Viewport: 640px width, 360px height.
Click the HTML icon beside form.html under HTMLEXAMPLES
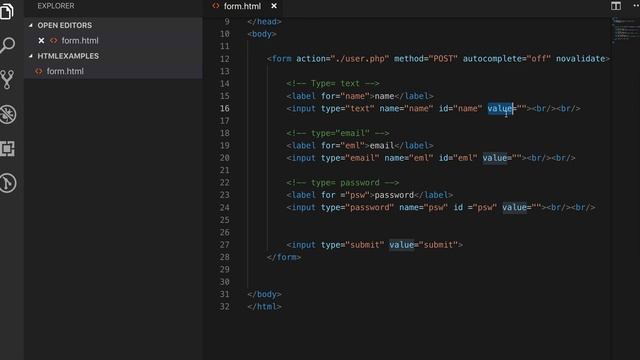pyautogui.click(x=39, y=71)
